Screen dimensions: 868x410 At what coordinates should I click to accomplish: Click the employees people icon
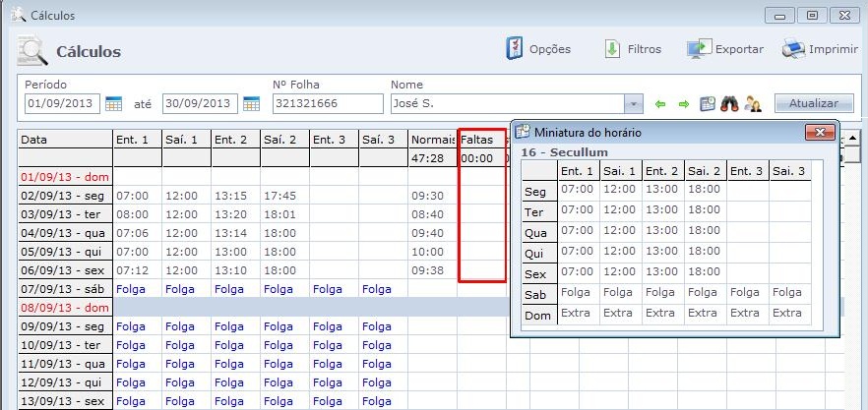[x=753, y=103]
